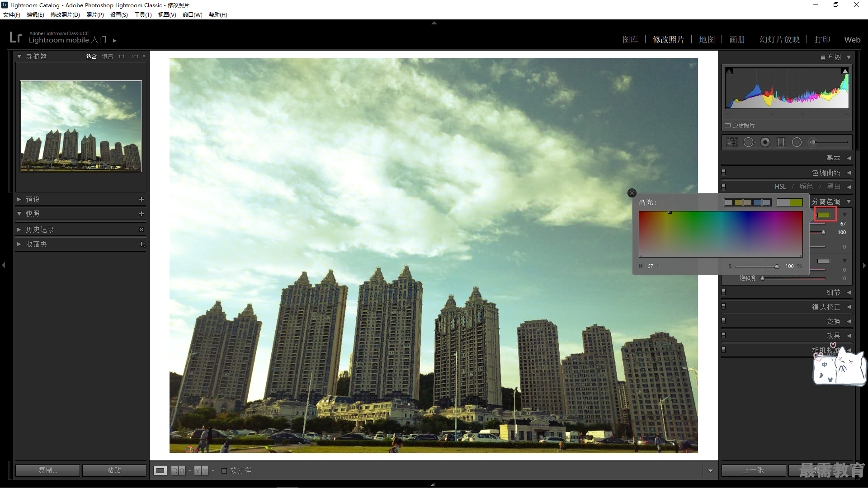Collapse the Histogram panel
The width and height of the screenshot is (868, 488).
point(849,57)
